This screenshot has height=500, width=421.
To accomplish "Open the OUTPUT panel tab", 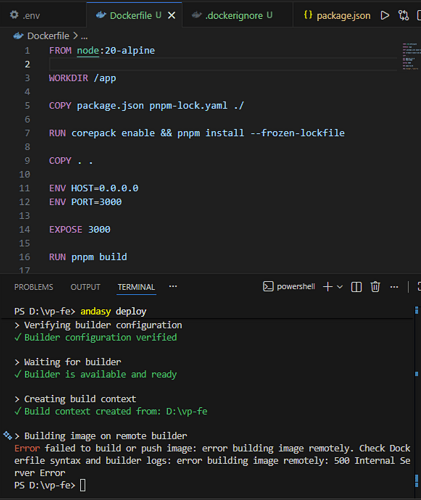I will coord(85,287).
